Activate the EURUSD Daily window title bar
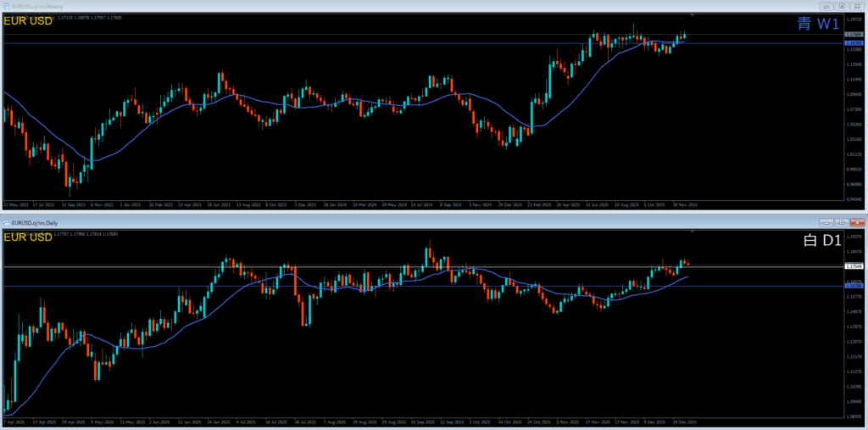The width and height of the screenshot is (868, 430). click(x=339, y=222)
